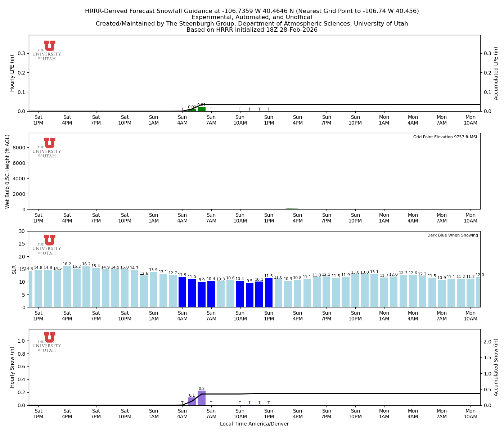The width and height of the screenshot is (504, 432).
Task: Click the Utah logo in the Hourly Snow panel
Action: [49, 342]
